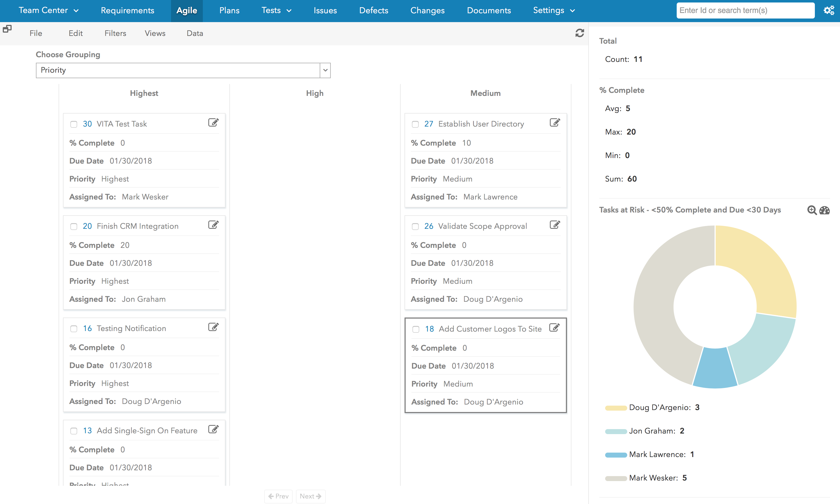Go to the Plans tab
840x504 pixels.
tap(229, 11)
